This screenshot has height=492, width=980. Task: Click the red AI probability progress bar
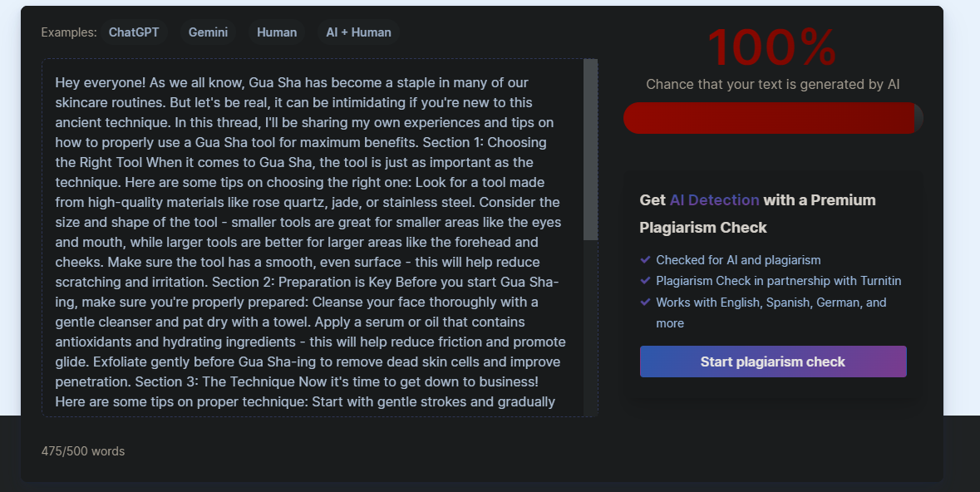(769, 118)
